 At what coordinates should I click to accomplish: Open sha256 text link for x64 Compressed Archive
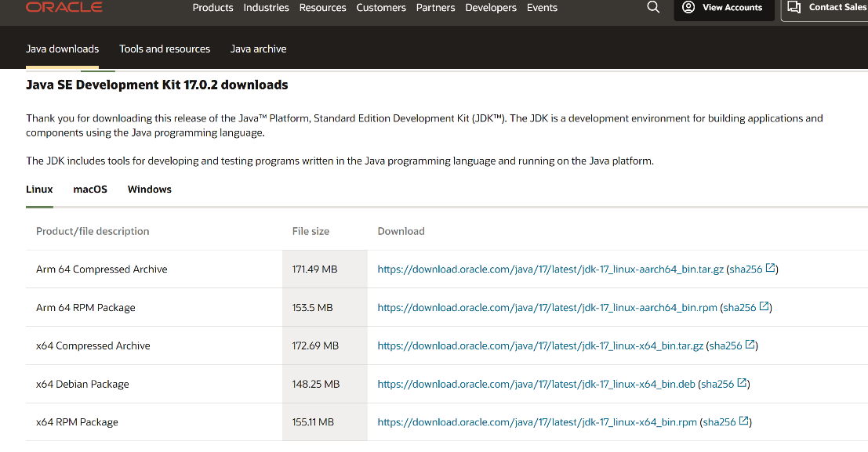[726, 345]
